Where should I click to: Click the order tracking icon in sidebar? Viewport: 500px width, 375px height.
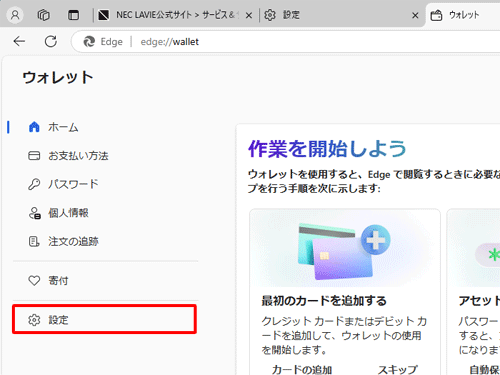(x=34, y=241)
